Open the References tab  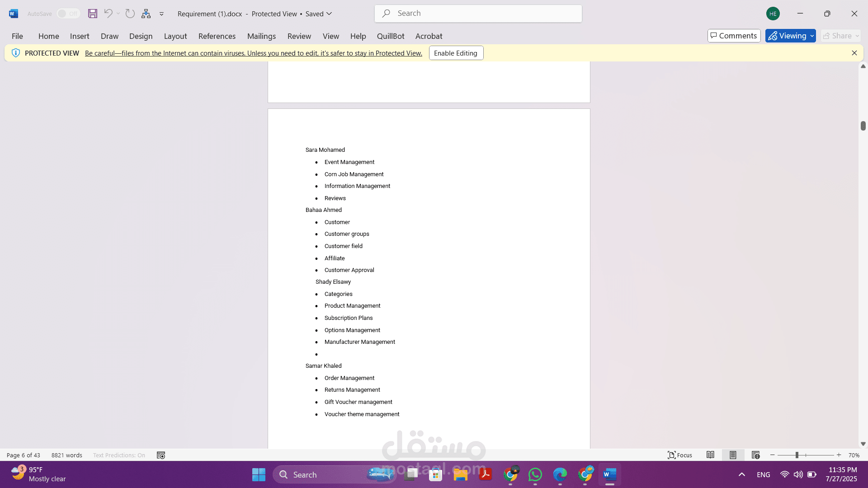(217, 36)
